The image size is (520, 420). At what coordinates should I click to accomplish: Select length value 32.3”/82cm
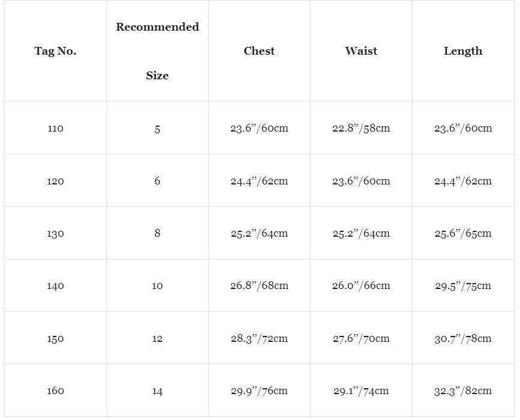[463, 391]
